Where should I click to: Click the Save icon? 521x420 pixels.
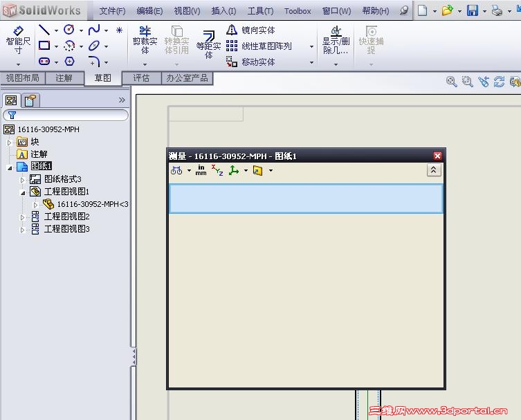472,10
